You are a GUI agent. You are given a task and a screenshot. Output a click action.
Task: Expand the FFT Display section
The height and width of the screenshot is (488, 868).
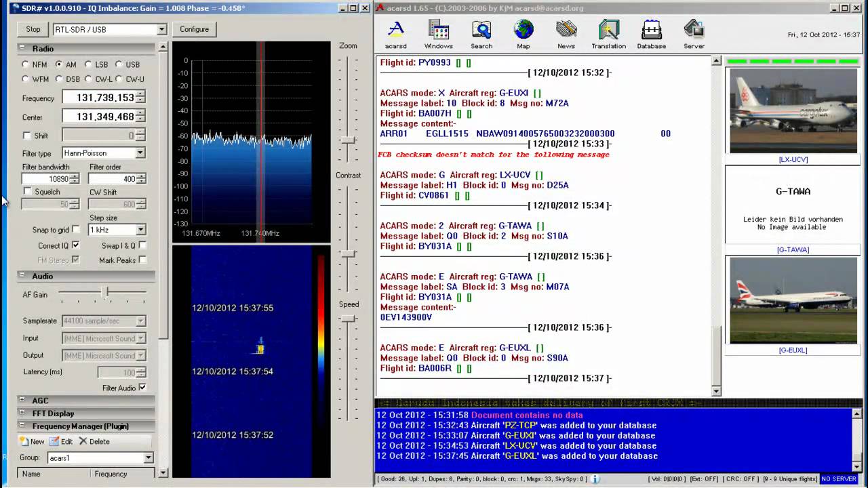point(22,413)
